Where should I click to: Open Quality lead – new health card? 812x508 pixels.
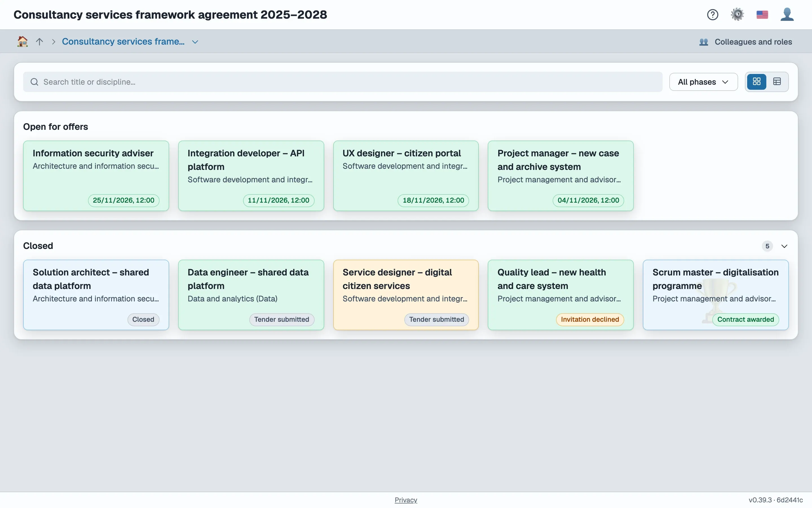(x=561, y=295)
